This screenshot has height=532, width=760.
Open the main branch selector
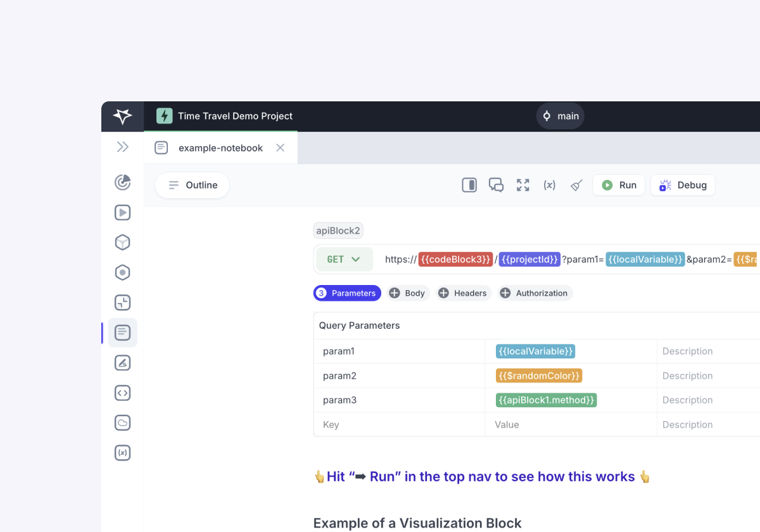(x=560, y=116)
